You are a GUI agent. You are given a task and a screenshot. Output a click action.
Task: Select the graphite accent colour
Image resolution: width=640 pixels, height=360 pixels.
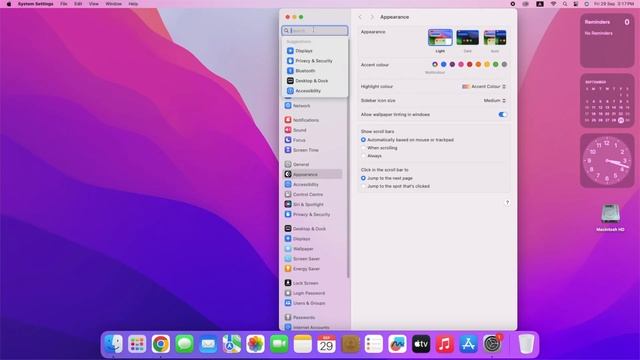504,64
